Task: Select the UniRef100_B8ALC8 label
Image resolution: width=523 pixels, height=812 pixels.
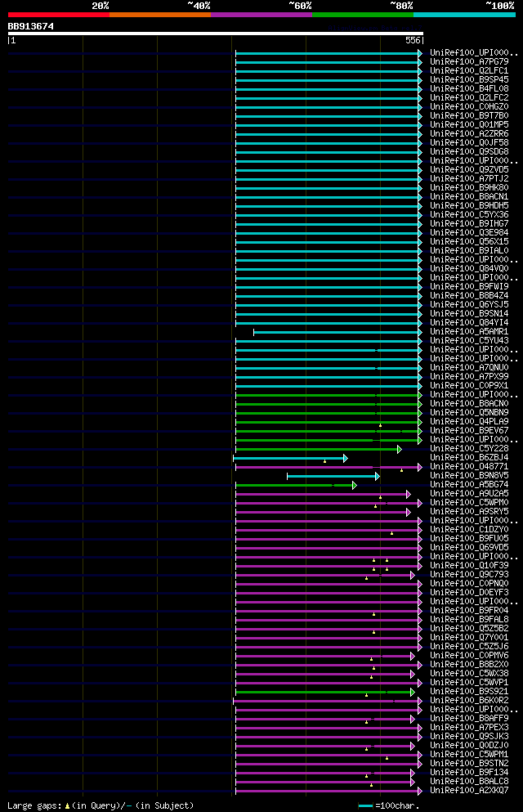Action: (469, 782)
